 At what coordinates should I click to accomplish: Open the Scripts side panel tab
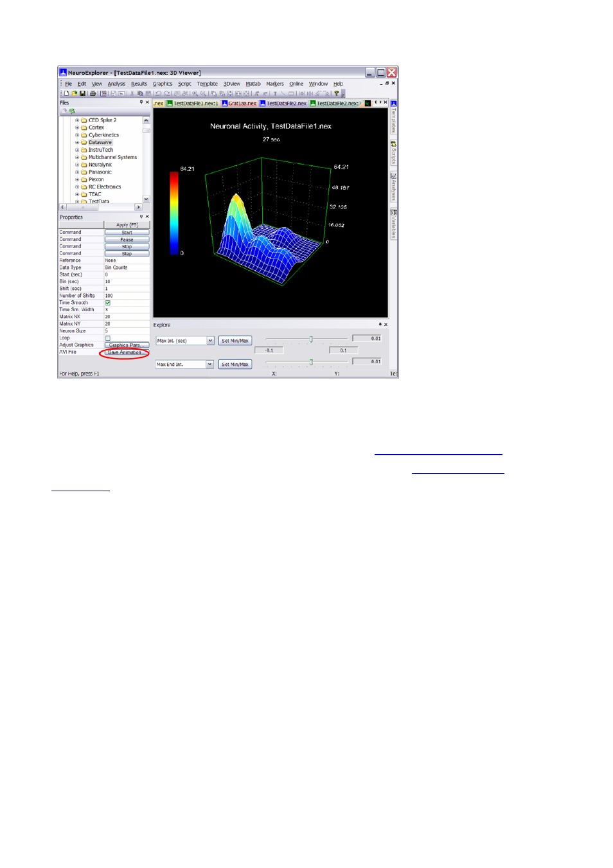pos(394,153)
